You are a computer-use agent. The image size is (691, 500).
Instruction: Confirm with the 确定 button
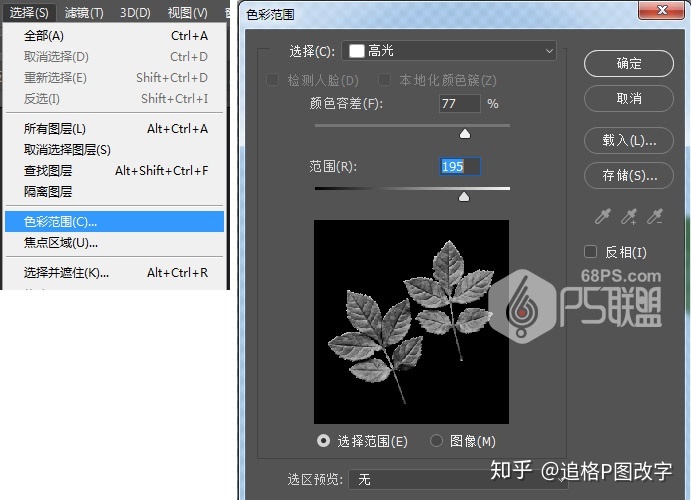[x=629, y=63]
